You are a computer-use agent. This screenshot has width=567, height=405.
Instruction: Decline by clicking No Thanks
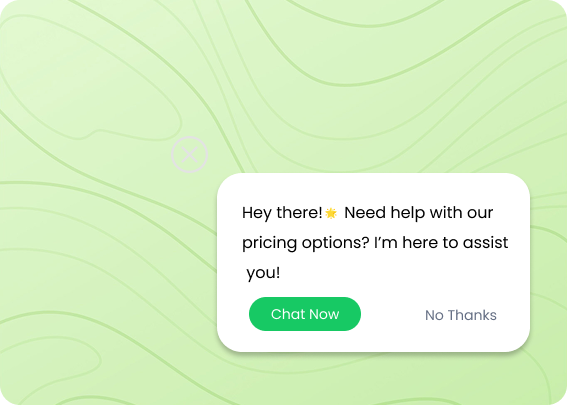pos(461,315)
